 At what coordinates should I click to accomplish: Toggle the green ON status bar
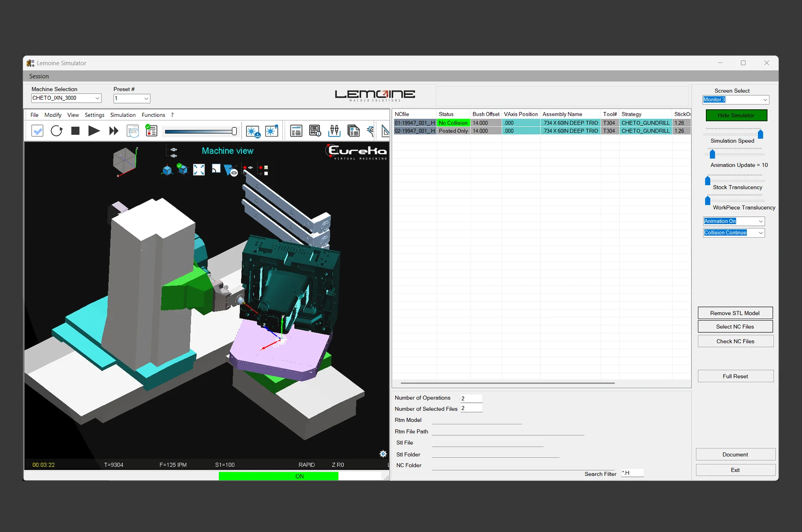[x=279, y=476]
